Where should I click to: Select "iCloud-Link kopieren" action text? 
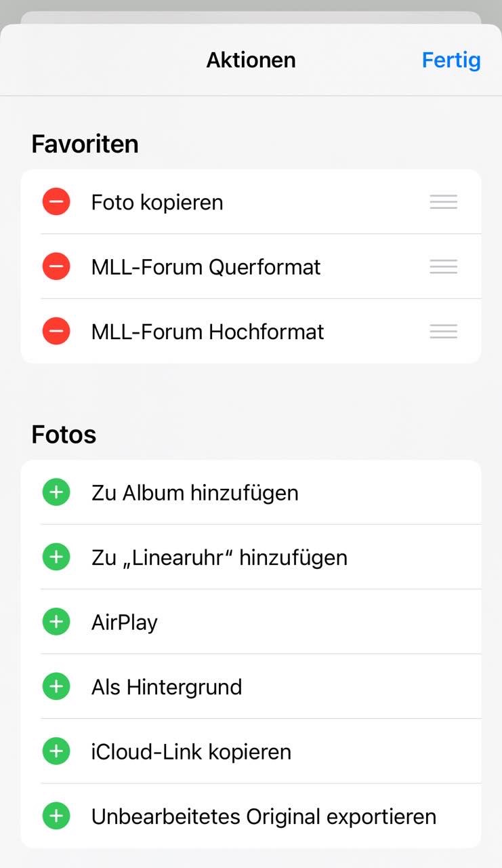tap(191, 751)
